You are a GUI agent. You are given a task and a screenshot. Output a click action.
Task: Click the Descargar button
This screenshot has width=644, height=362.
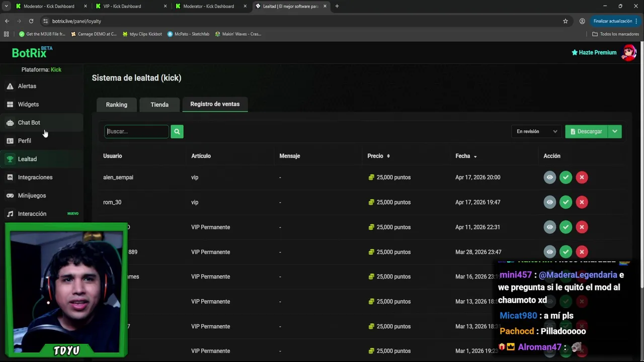tap(586, 132)
